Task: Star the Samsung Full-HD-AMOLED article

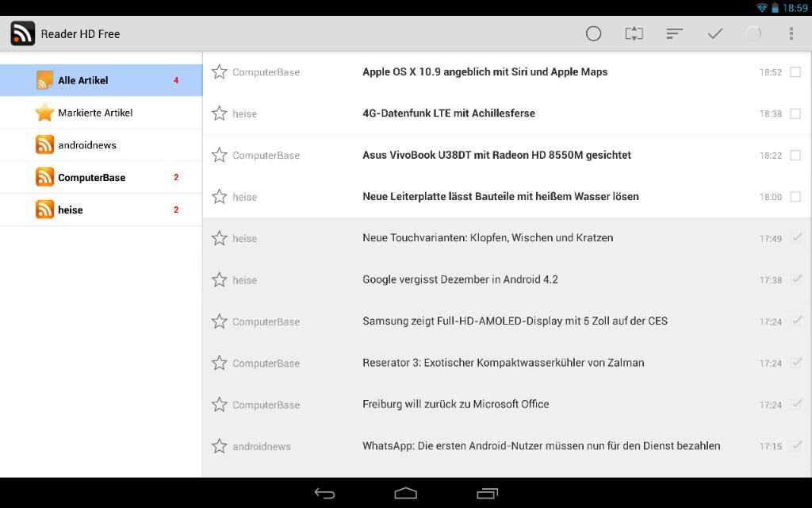Action: coord(220,321)
